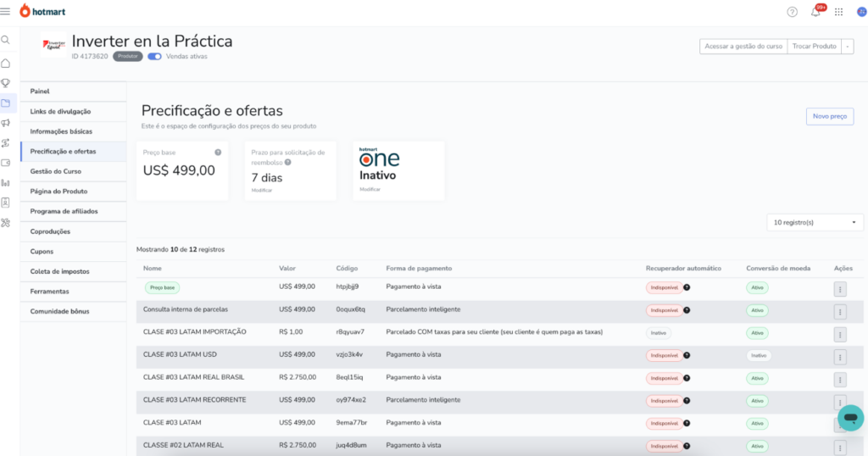Open Cupons in the side menu
The width and height of the screenshot is (868, 456).
42,252
